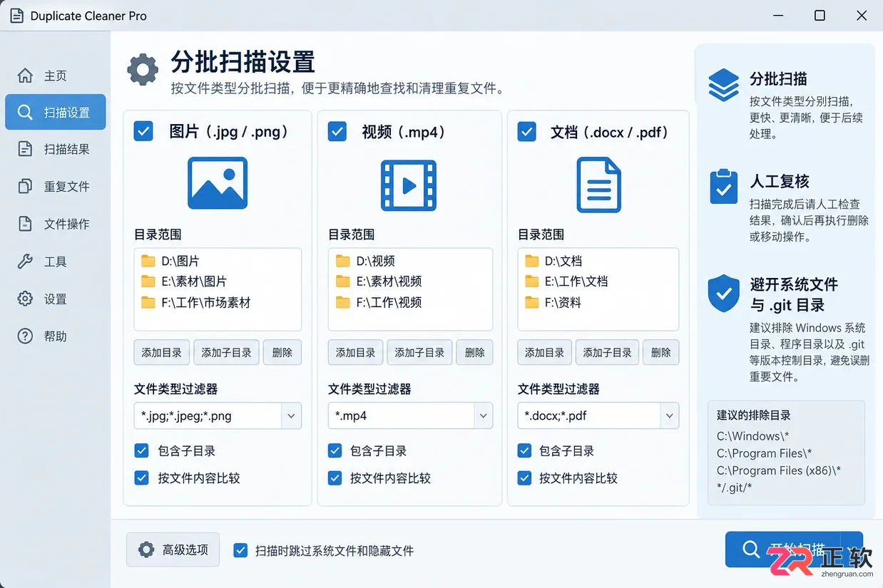
Task: Click 删除 in the 图片 card
Action: [x=282, y=353]
